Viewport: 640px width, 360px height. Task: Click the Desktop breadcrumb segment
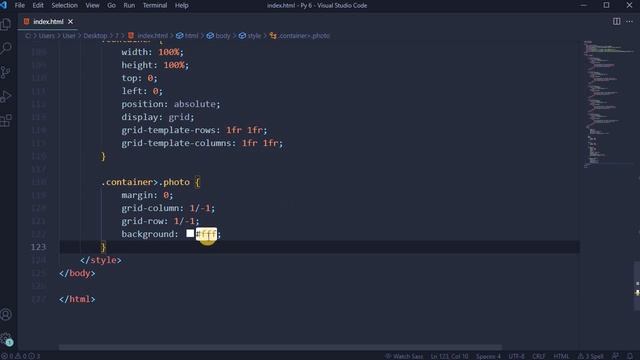pos(95,36)
